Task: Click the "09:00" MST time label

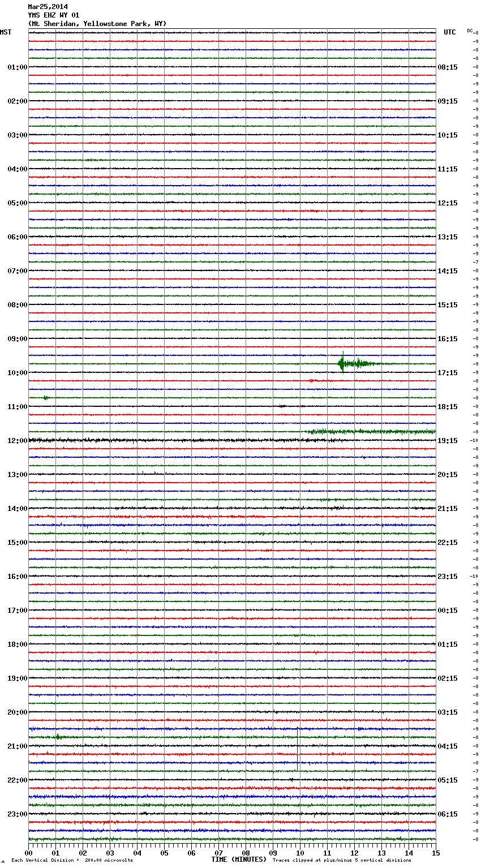Action: pos(18,339)
